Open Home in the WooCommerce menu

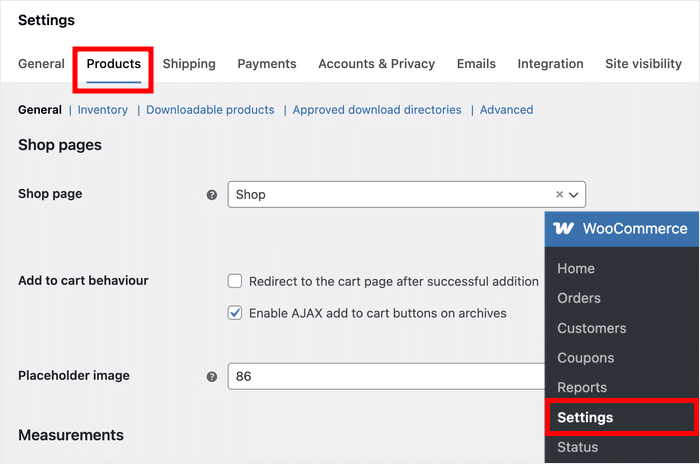pyautogui.click(x=576, y=268)
